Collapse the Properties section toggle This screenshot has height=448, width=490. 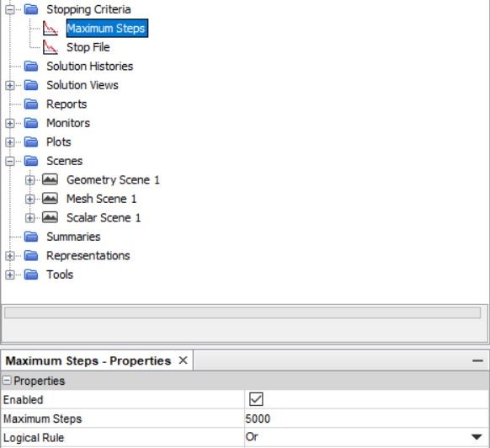pyautogui.click(x=7, y=381)
